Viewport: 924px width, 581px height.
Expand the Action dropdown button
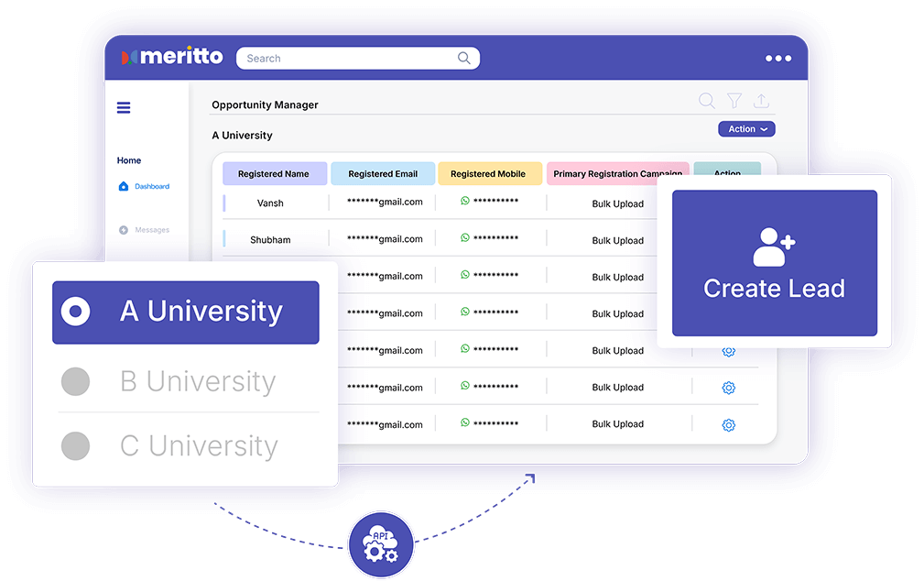pyautogui.click(x=746, y=129)
